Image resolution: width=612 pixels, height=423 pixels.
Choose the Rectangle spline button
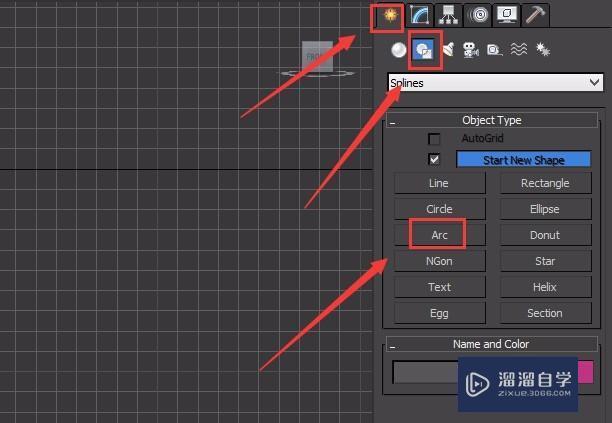point(546,183)
